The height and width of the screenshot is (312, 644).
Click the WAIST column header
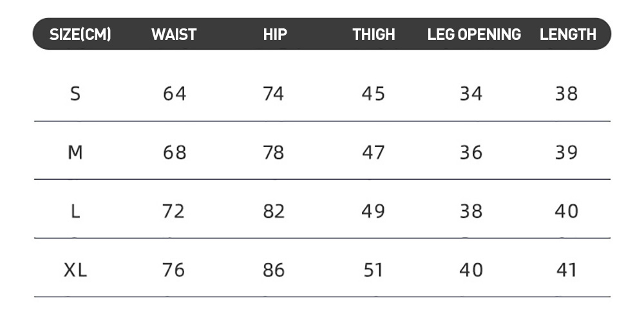174,35
